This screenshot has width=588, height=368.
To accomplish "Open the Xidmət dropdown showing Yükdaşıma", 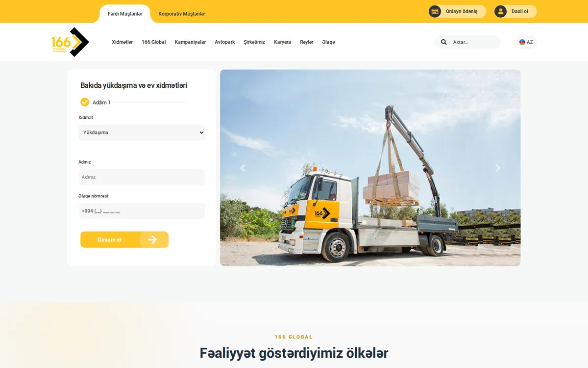I will pyautogui.click(x=142, y=132).
